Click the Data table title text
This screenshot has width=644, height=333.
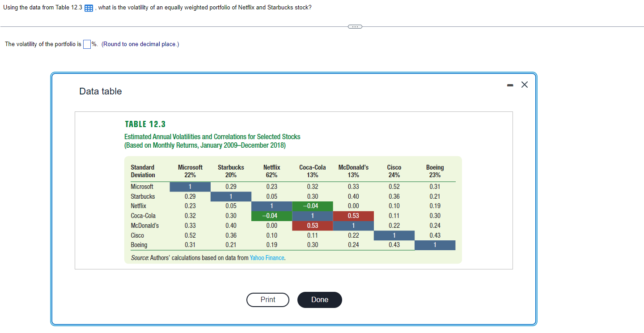99,91
